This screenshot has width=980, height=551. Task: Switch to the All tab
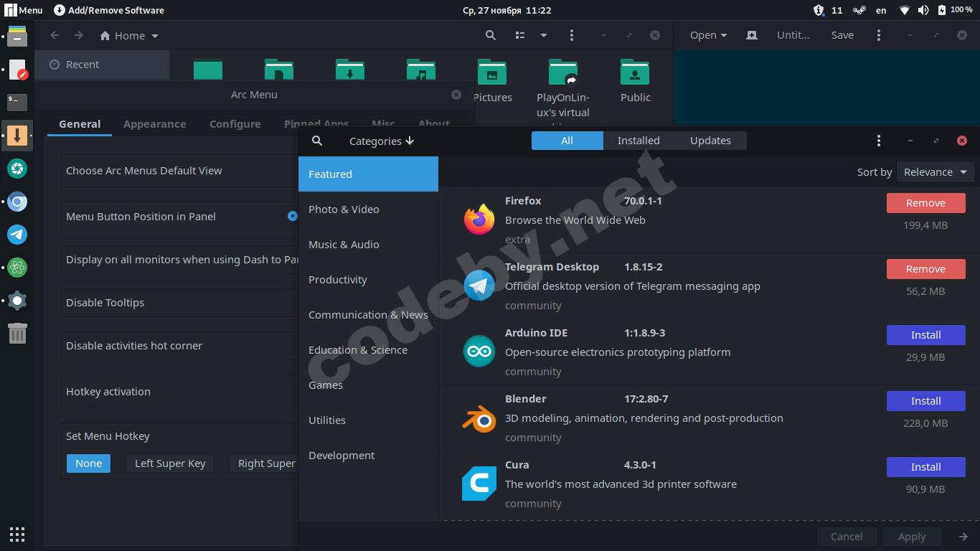pos(567,141)
